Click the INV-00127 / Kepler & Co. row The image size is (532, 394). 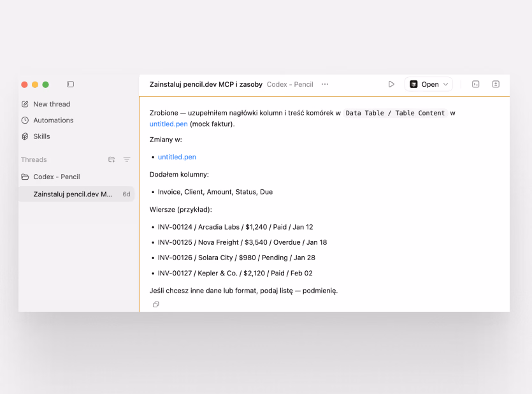pyautogui.click(x=235, y=274)
